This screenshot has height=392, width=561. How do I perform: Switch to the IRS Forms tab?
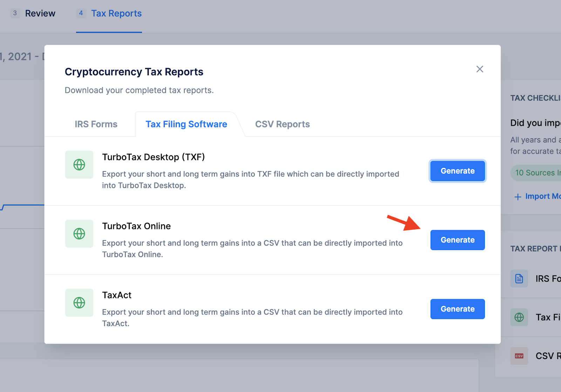click(x=96, y=124)
